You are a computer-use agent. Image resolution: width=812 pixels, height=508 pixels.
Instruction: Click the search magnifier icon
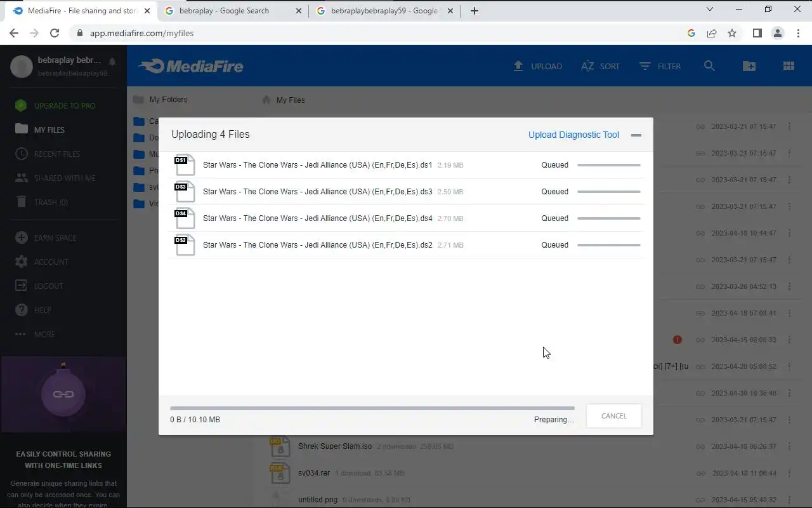[709, 66]
